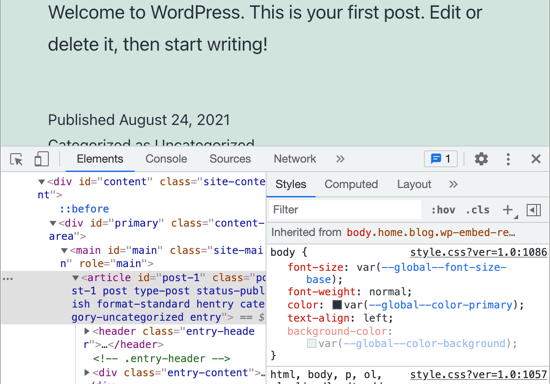Click the three-dot actions beside article row
Image resolution: width=550 pixels, height=384 pixels.
[8, 279]
